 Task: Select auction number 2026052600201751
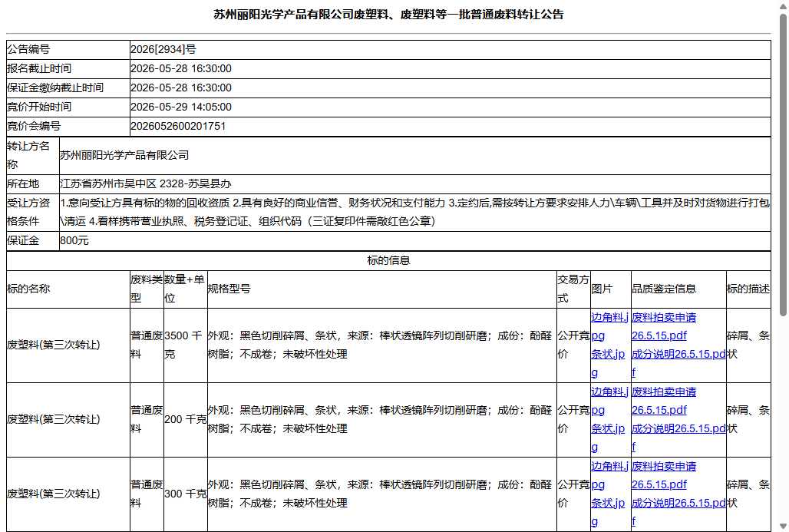(x=178, y=126)
